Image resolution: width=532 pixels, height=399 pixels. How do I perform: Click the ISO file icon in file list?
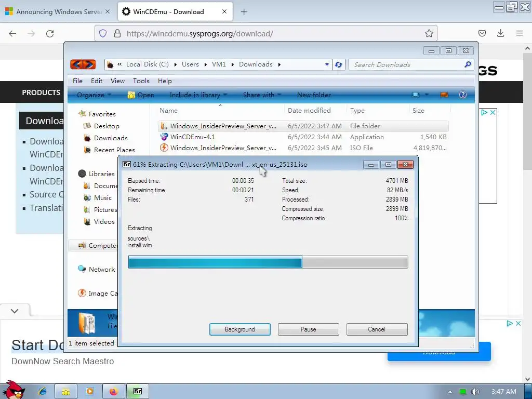(x=164, y=148)
